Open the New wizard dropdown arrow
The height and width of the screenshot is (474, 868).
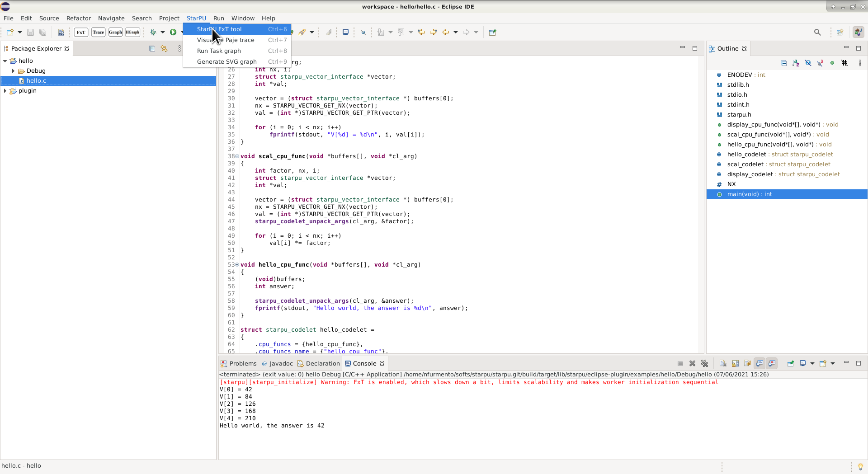coord(20,32)
